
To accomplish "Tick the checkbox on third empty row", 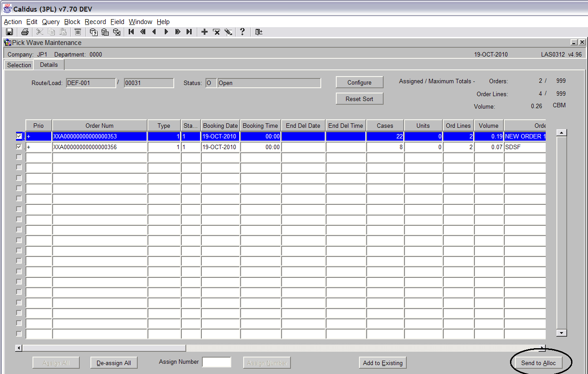I will tap(19, 178).
